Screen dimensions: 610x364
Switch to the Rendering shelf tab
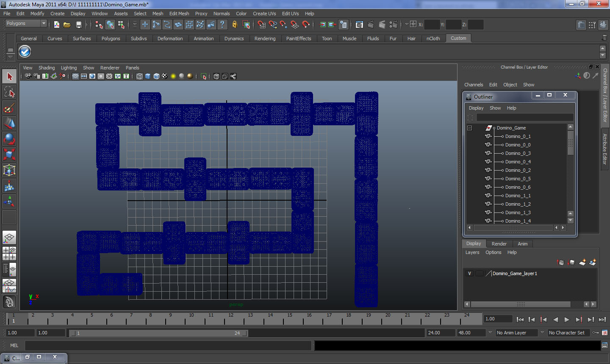tap(265, 39)
